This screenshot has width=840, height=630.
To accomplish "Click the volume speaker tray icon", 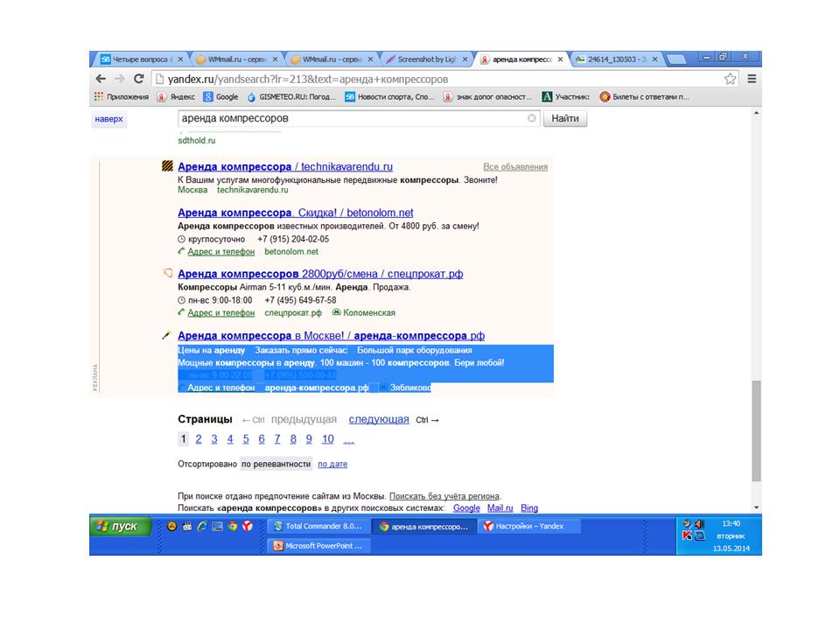I will pos(700,524).
